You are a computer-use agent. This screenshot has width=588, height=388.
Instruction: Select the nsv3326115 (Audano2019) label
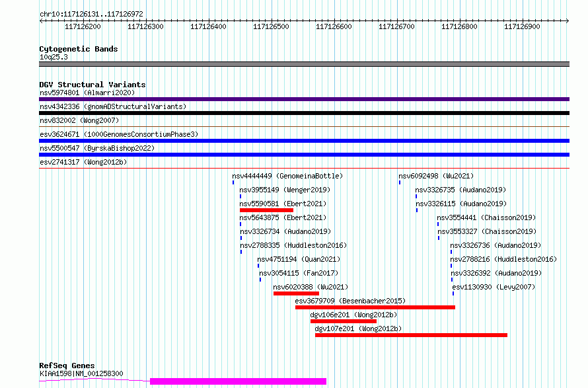461,204
